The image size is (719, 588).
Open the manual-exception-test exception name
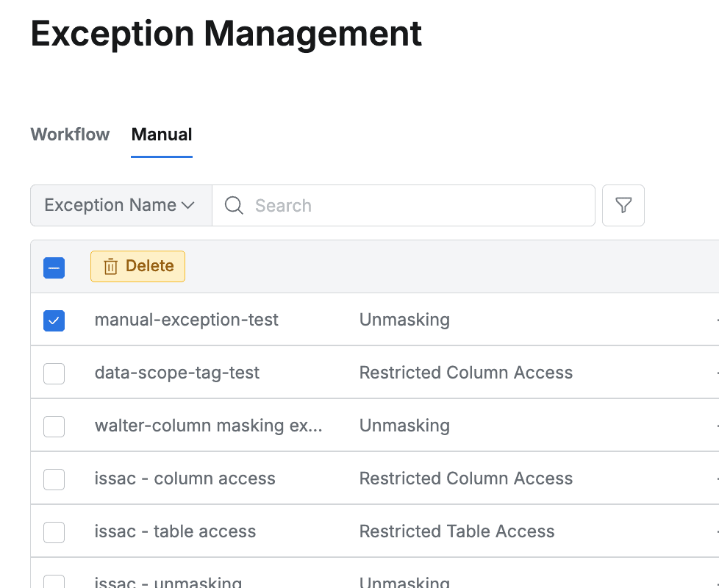[x=187, y=320]
